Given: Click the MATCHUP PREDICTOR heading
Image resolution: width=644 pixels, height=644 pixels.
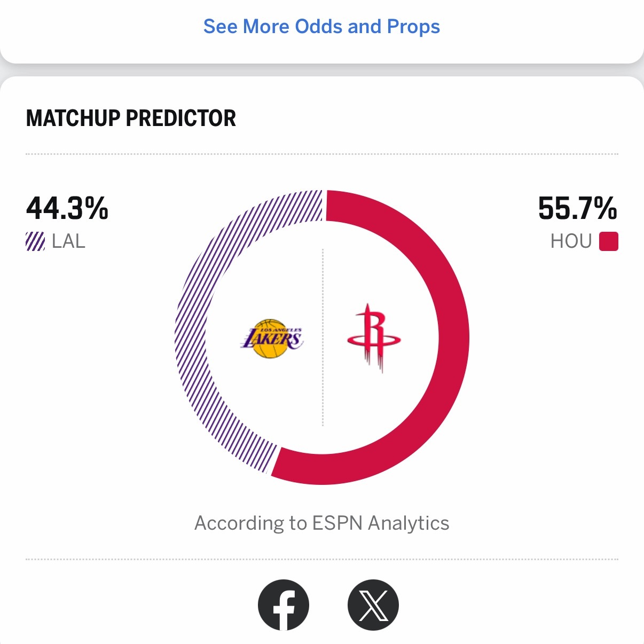Looking at the screenshot, I should pos(131,119).
